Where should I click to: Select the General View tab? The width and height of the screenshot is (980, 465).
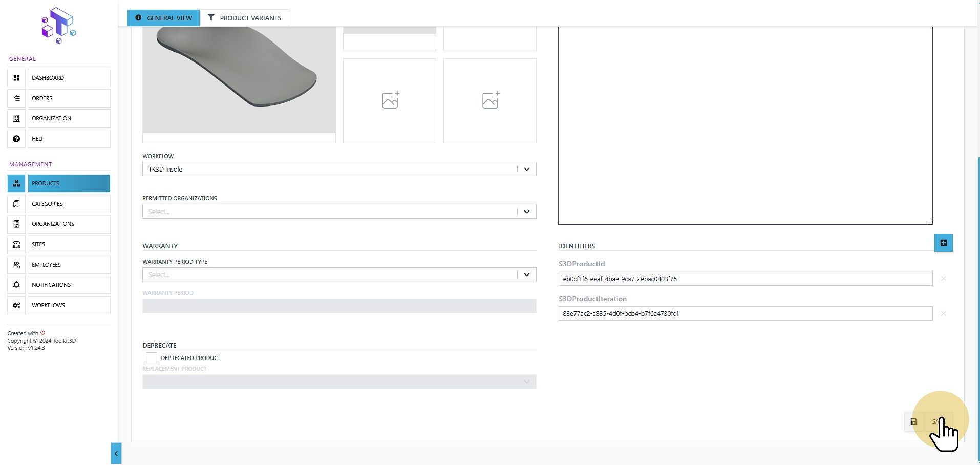point(163,18)
